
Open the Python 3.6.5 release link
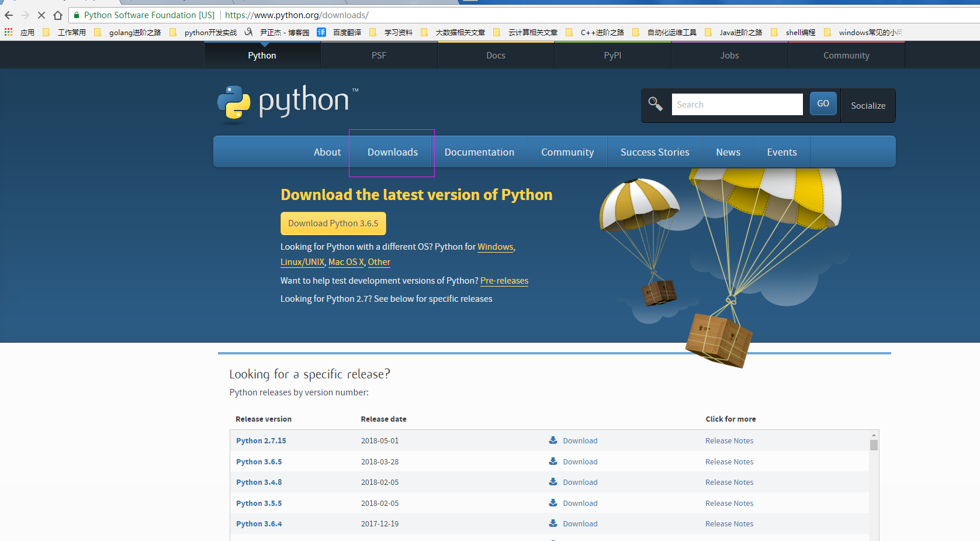[x=259, y=461]
